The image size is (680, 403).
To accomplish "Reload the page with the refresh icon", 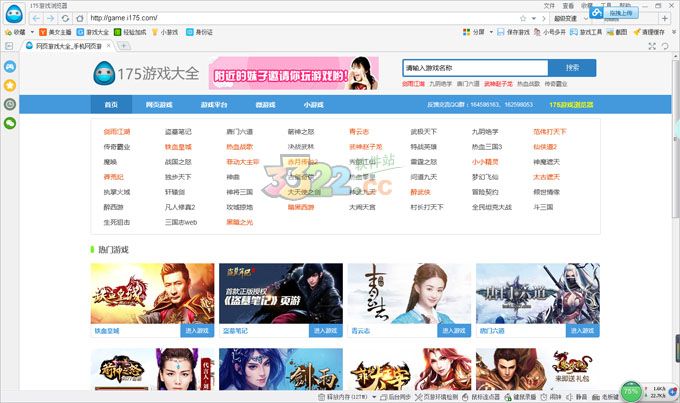I will coord(65,18).
